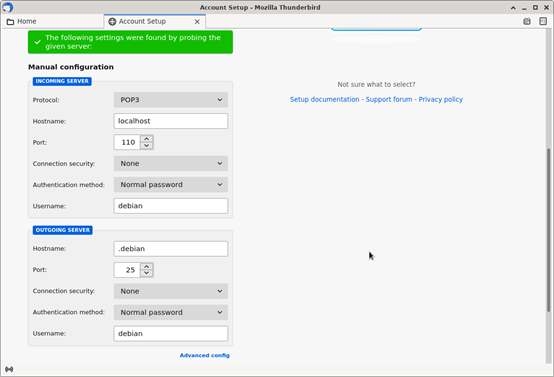The height and width of the screenshot is (377, 554).
Task: Open outgoing Connection security dropdown
Action: pos(171,291)
